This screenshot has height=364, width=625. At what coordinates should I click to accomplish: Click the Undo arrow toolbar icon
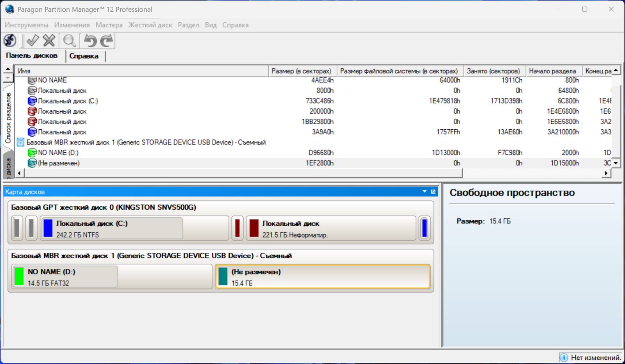coord(90,41)
